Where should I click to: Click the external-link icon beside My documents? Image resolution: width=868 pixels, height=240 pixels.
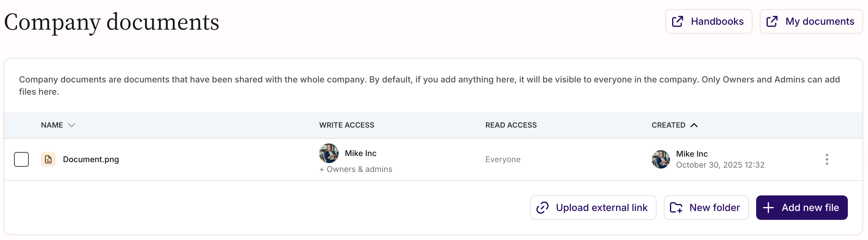tap(772, 22)
